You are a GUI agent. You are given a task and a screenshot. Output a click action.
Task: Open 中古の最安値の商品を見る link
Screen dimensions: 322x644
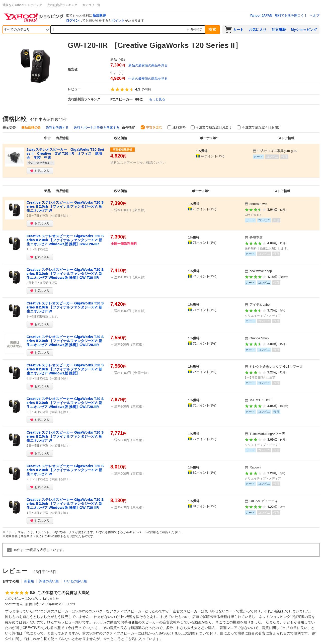148,79
